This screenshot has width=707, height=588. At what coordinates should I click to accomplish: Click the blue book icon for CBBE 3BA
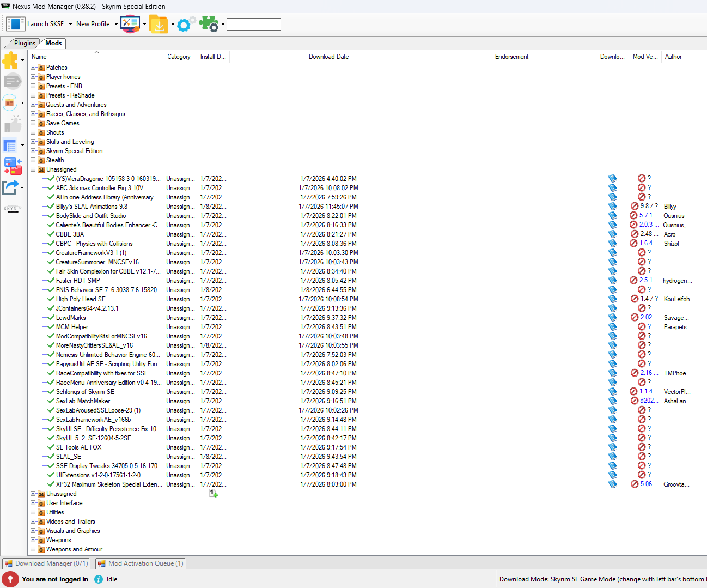point(613,234)
